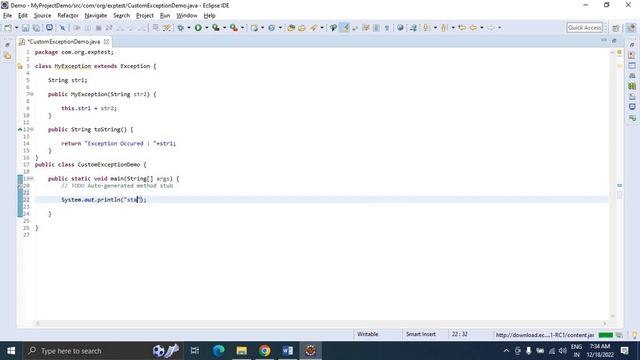
Task: Click the Back navigation yellow arrow
Action: (473, 28)
